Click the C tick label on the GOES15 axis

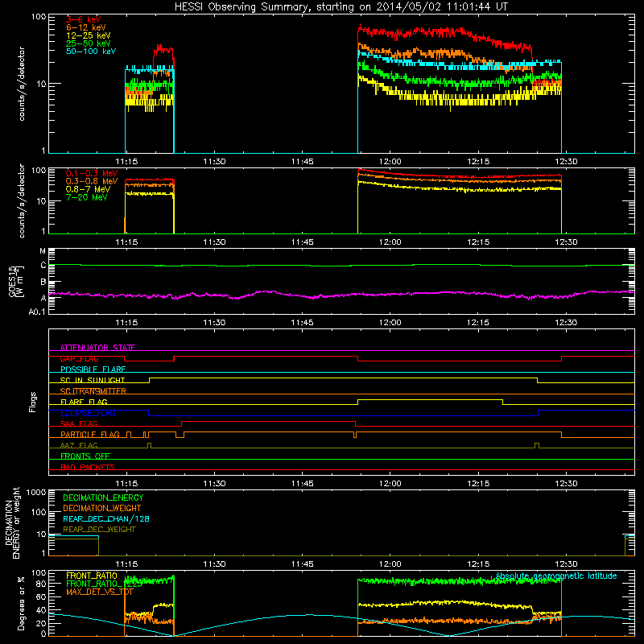point(43,266)
